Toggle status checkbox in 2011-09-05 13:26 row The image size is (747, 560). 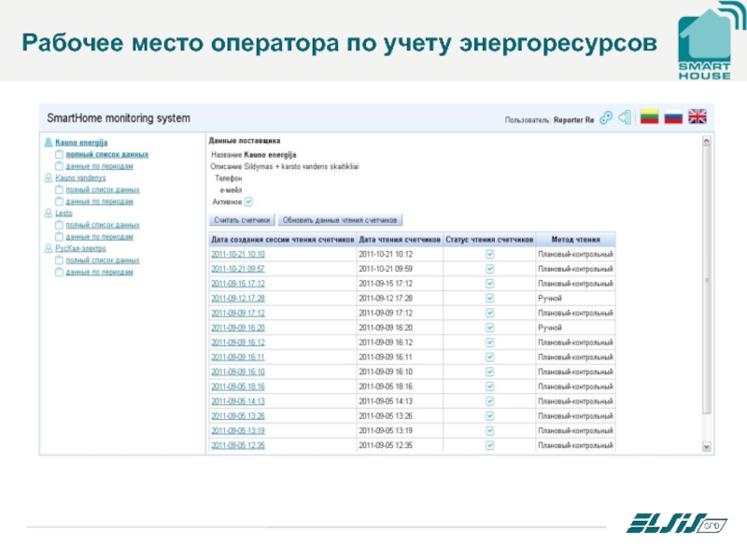point(489,416)
